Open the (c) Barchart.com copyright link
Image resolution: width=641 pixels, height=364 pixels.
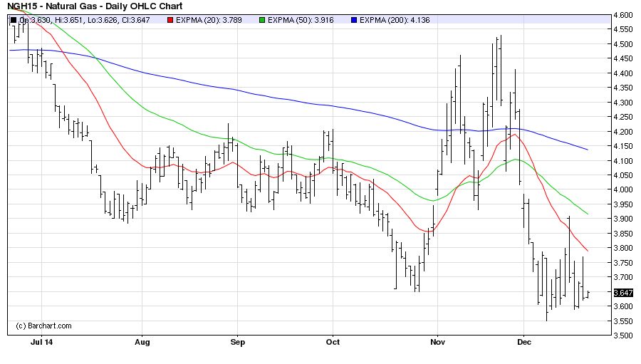43,326
